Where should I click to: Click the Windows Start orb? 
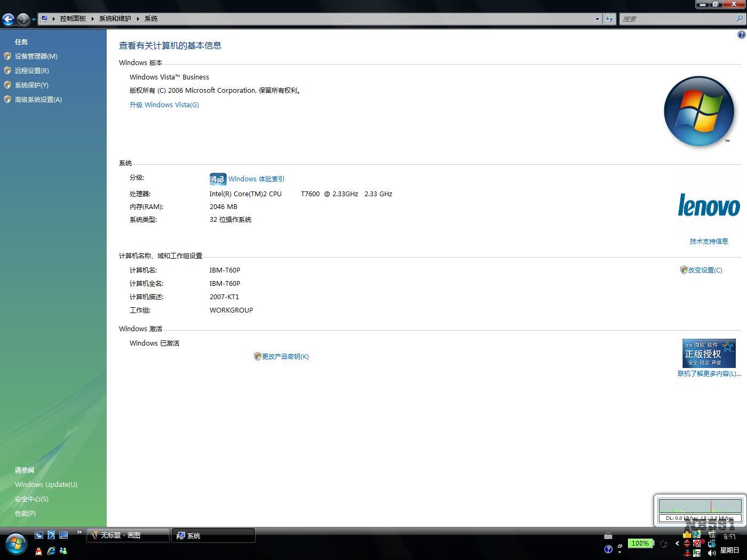[15, 544]
